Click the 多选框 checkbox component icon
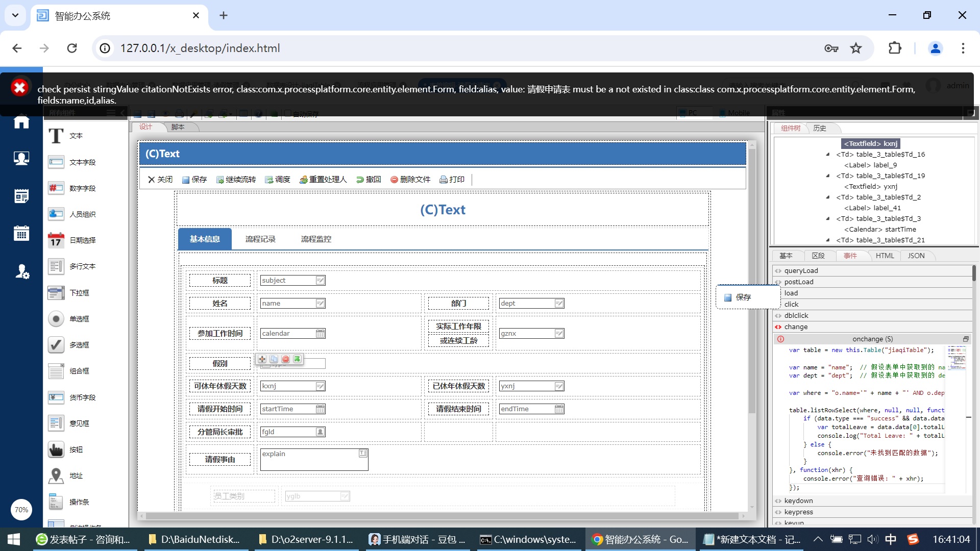The image size is (980, 551). (56, 345)
